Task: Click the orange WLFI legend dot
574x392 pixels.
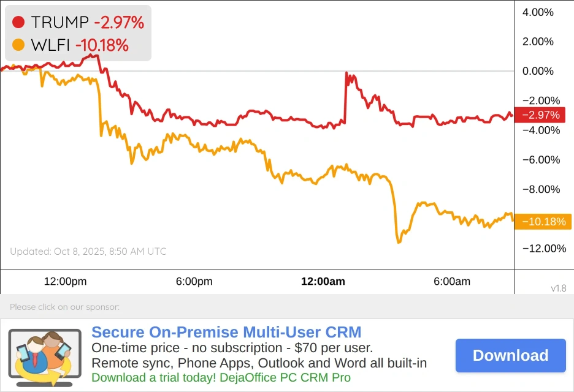Action: pyautogui.click(x=18, y=45)
